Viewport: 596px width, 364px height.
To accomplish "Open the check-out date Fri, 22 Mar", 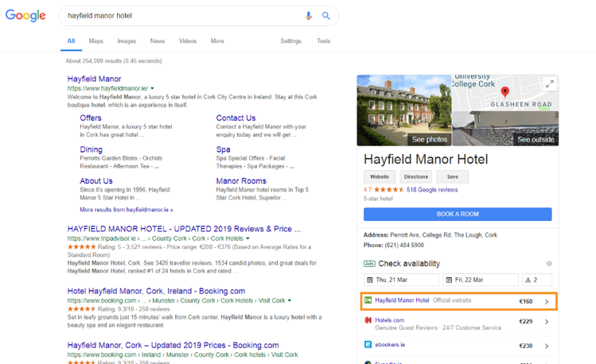I will coord(480,280).
